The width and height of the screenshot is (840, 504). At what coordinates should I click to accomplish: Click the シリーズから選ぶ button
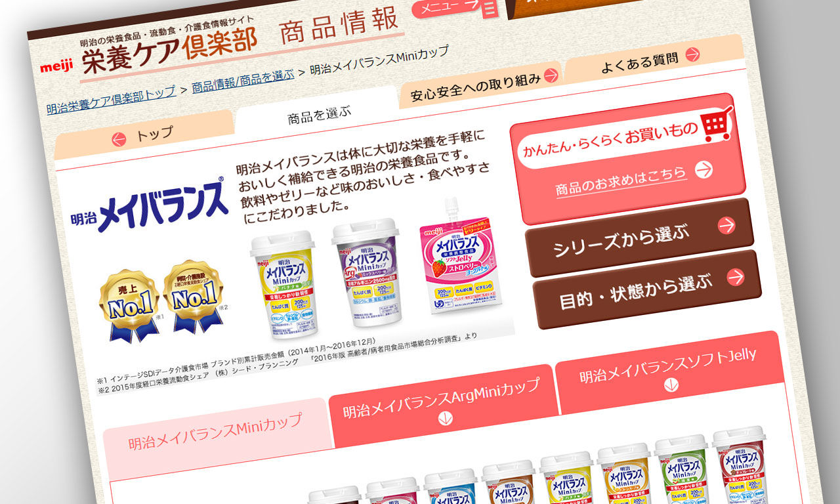[x=639, y=238]
